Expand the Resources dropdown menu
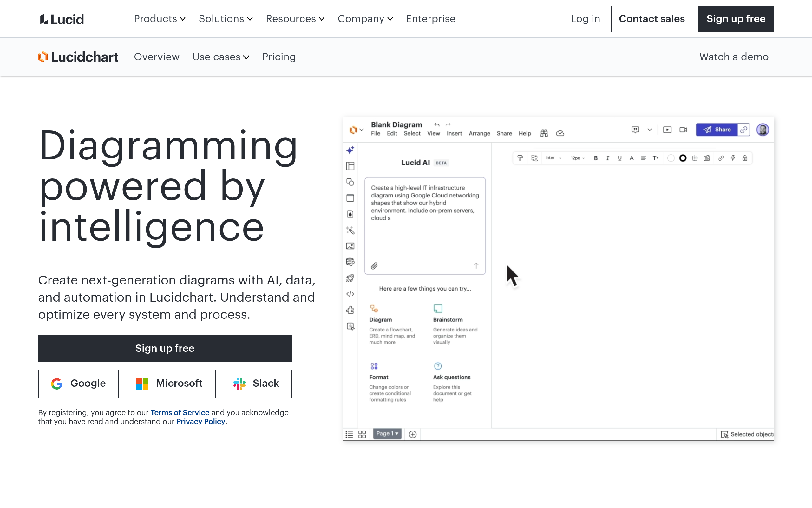The height and width of the screenshot is (508, 812). (295, 19)
